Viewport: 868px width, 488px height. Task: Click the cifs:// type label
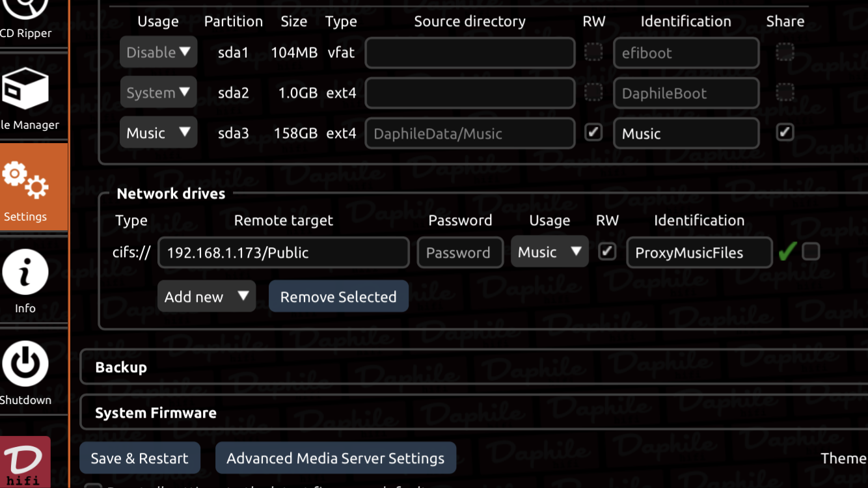[131, 252]
